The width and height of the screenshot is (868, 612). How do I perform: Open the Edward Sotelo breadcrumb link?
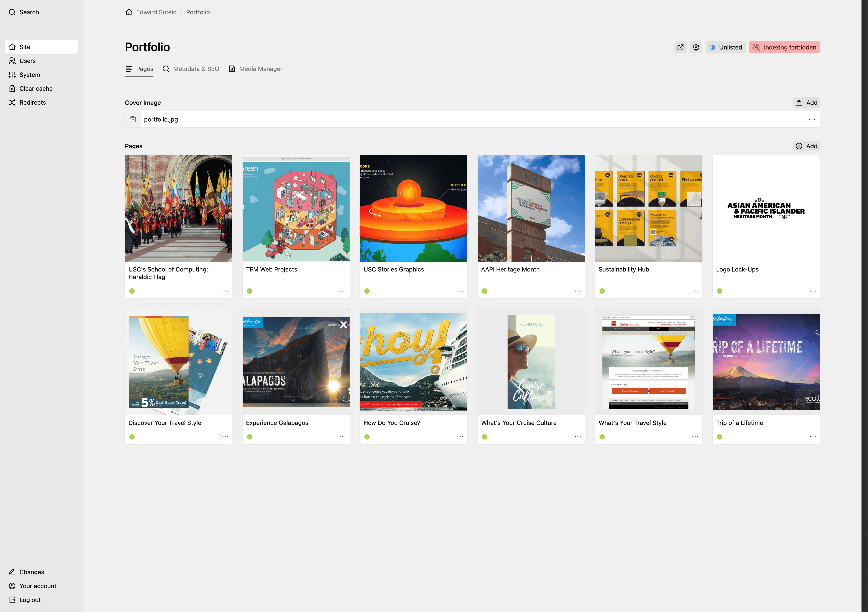pyautogui.click(x=156, y=12)
